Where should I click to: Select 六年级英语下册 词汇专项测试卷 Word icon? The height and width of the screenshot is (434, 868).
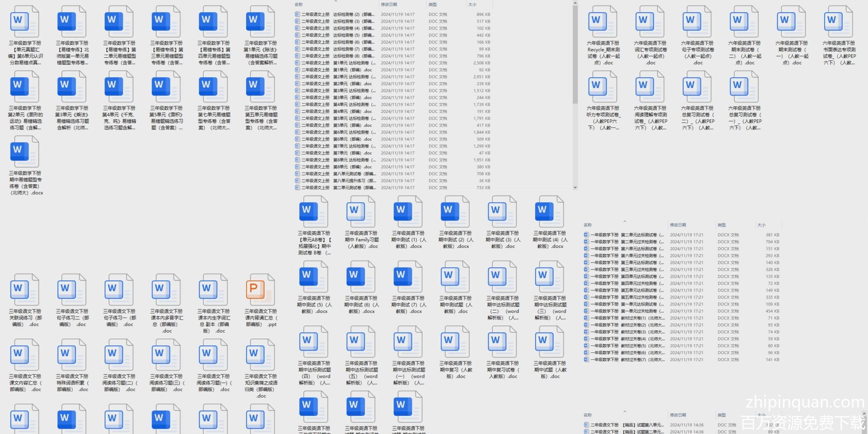point(650,22)
